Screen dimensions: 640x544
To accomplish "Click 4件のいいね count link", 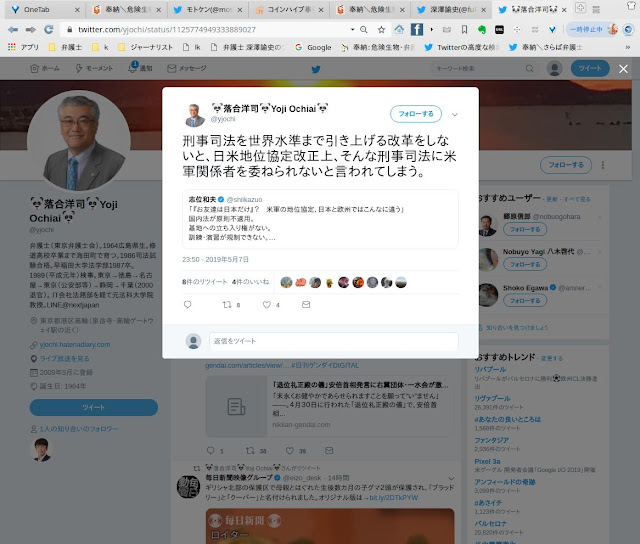I will coord(250,282).
